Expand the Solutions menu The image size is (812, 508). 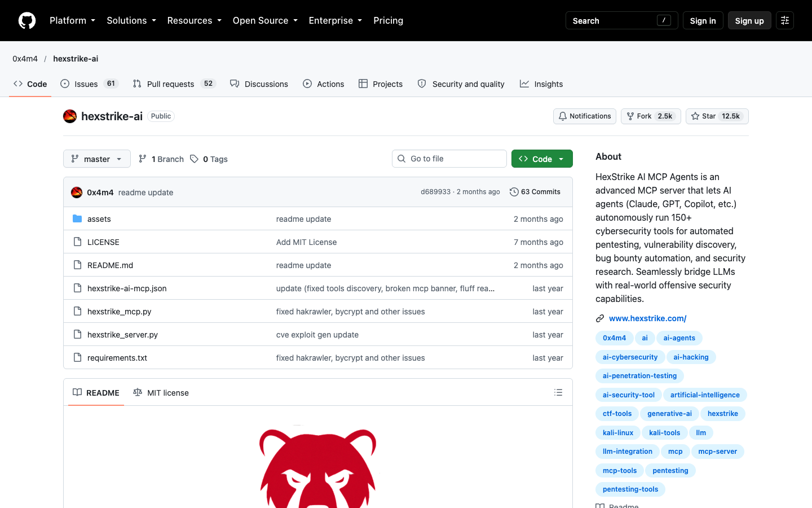131,20
